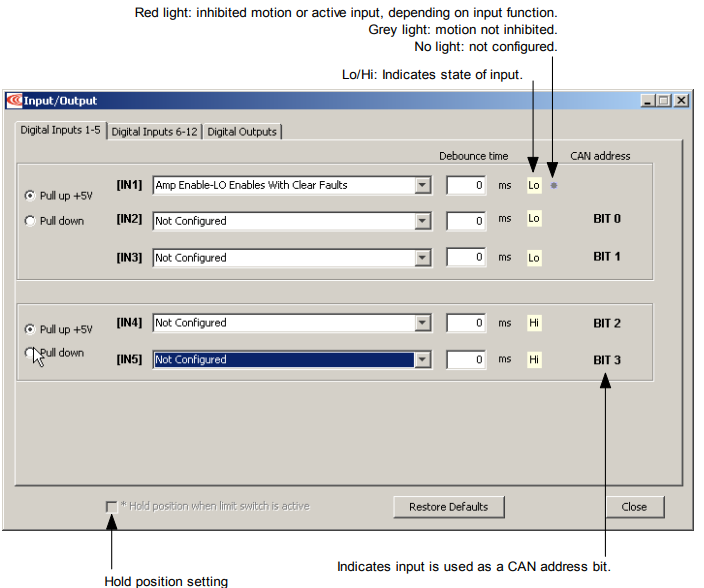This screenshot has height=588, width=704.
Task: Click the highlighted IN5 Not Configured combo box
Action: click(x=292, y=360)
